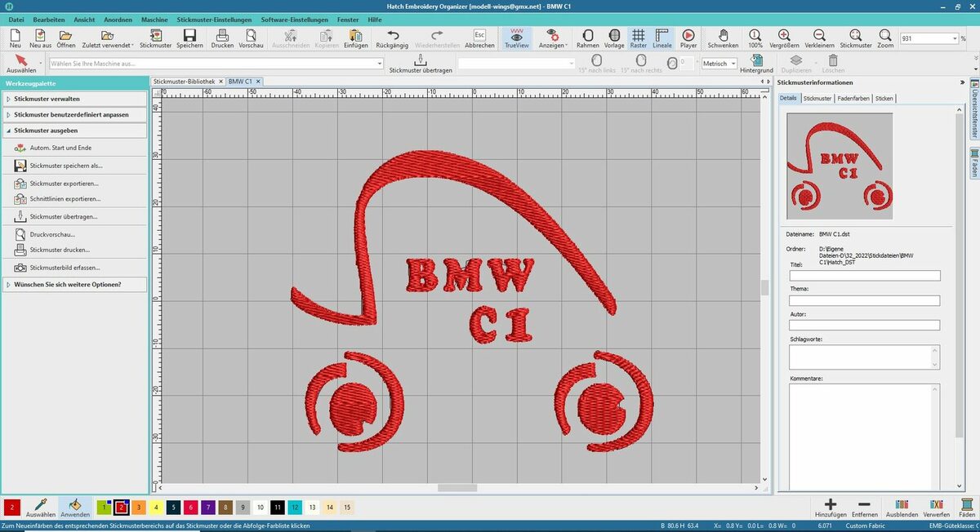The height and width of the screenshot is (532, 980).
Task: Open Vorschau print preview from toolbar
Action: tap(251, 38)
